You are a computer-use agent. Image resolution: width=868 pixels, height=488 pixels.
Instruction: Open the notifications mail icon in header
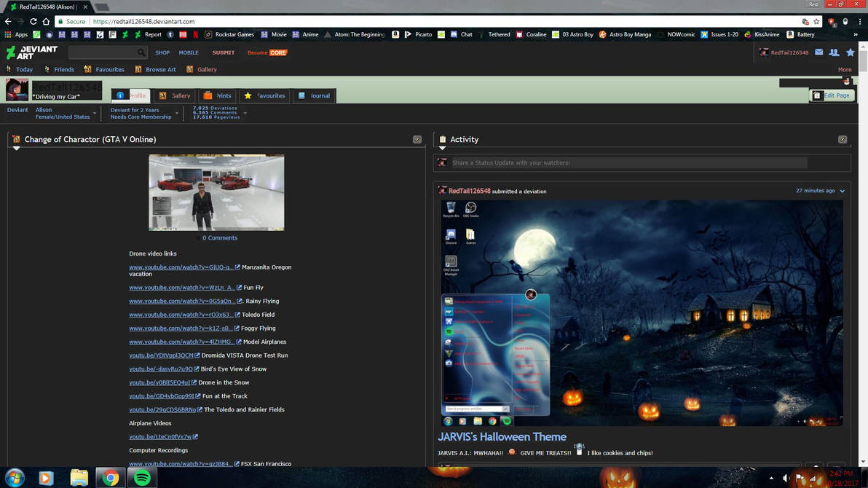click(x=818, y=52)
